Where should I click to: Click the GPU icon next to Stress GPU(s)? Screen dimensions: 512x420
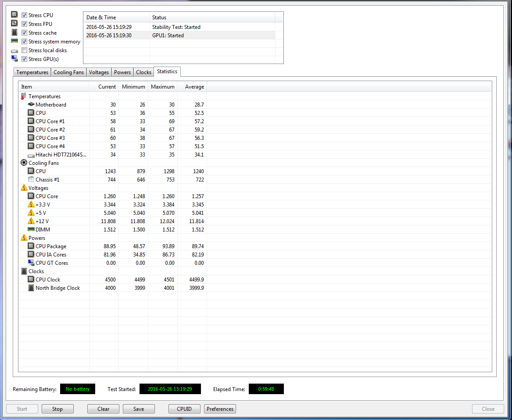pyautogui.click(x=14, y=59)
